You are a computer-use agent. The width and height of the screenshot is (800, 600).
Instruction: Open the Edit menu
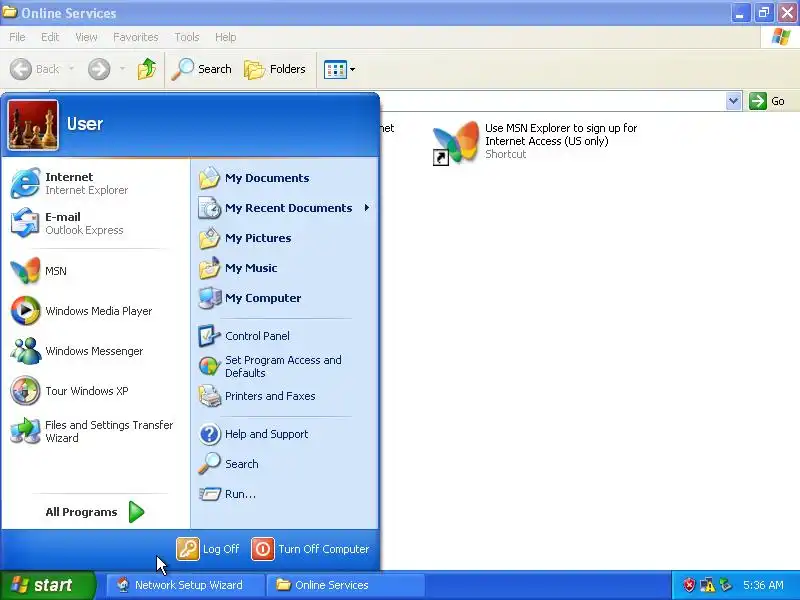pyautogui.click(x=50, y=37)
